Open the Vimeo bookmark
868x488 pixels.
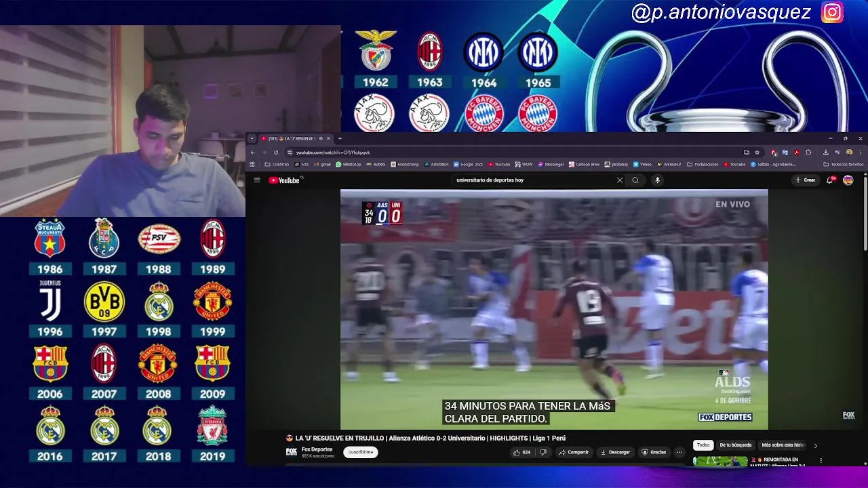coord(642,164)
